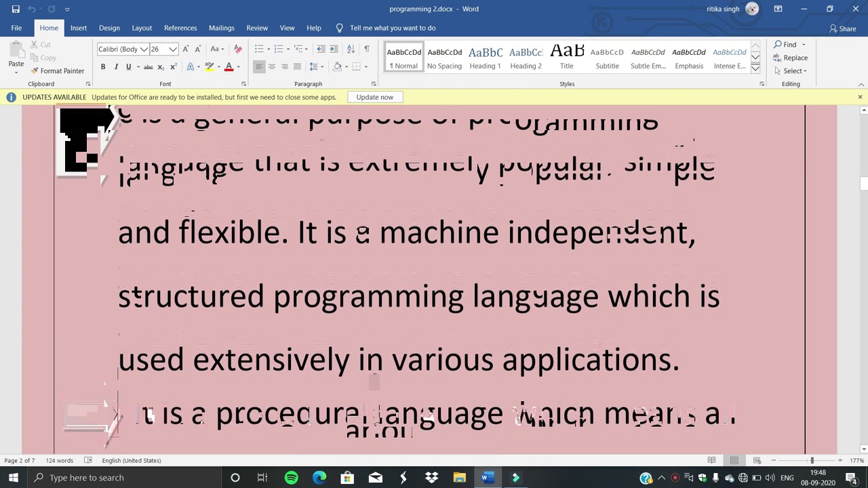Switch to the Design tab
The image size is (868, 488).
pyautogui.click(x=109, y=28)
